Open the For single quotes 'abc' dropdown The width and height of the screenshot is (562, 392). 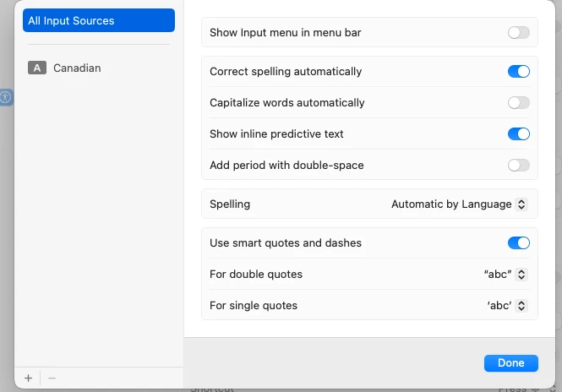click(x=507, y=306)
